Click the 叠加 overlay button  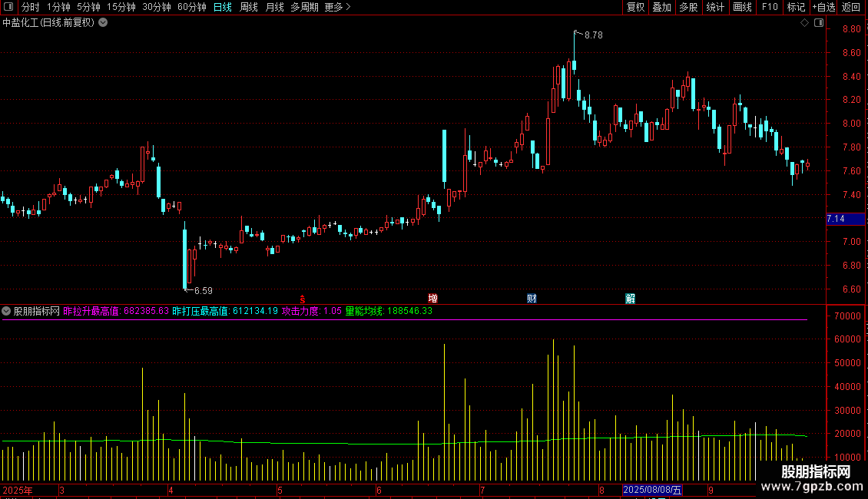[661, 7]
